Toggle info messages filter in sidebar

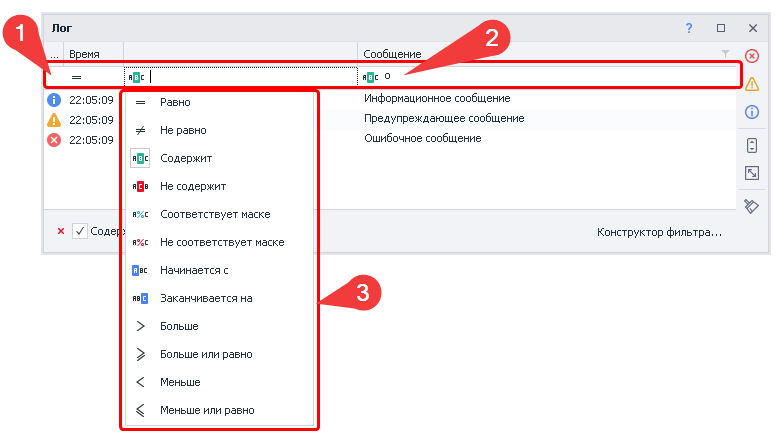coord(752,112)
